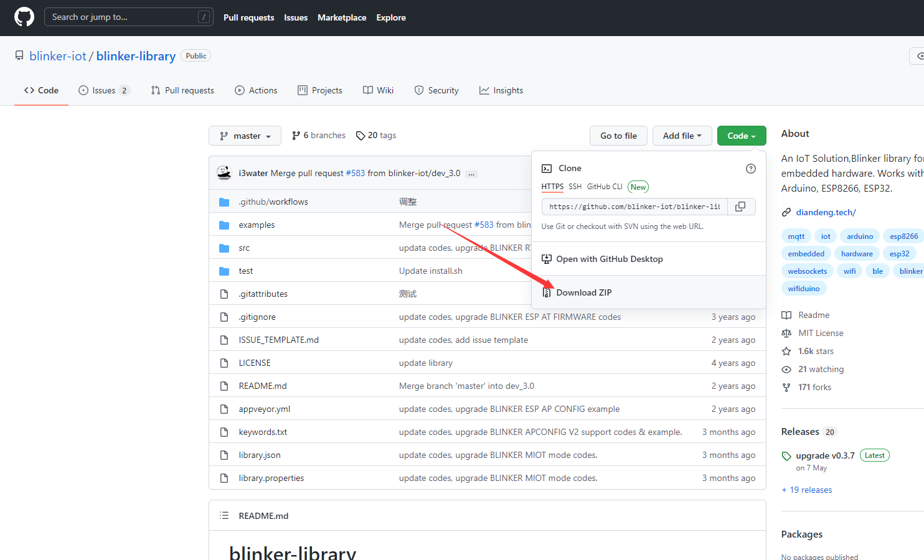Click the websockets topic tag
This screenshot has width=924, height=560.
click(x=807, y=271)
